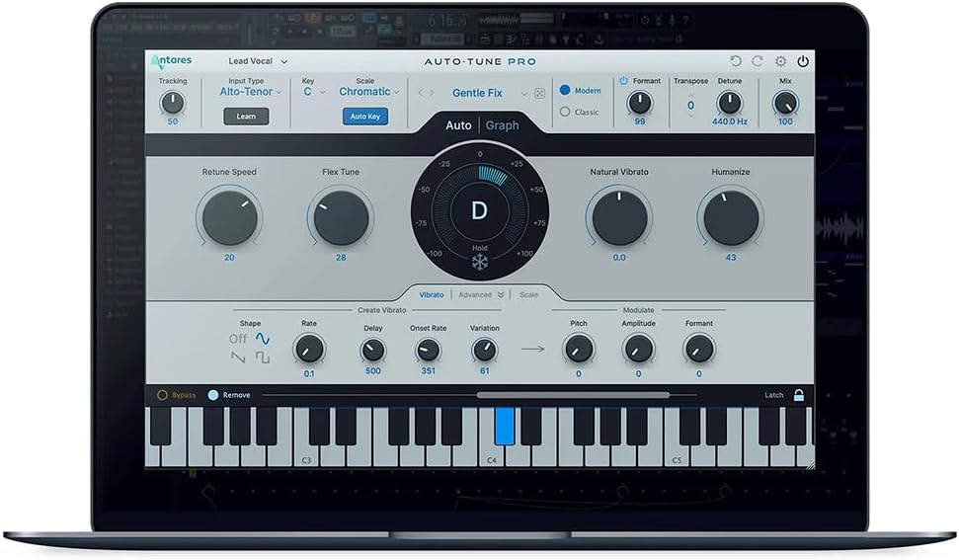The height and width of the screenshot is (560, 959).
Task: Click the Mix knob
Action: 785,103
